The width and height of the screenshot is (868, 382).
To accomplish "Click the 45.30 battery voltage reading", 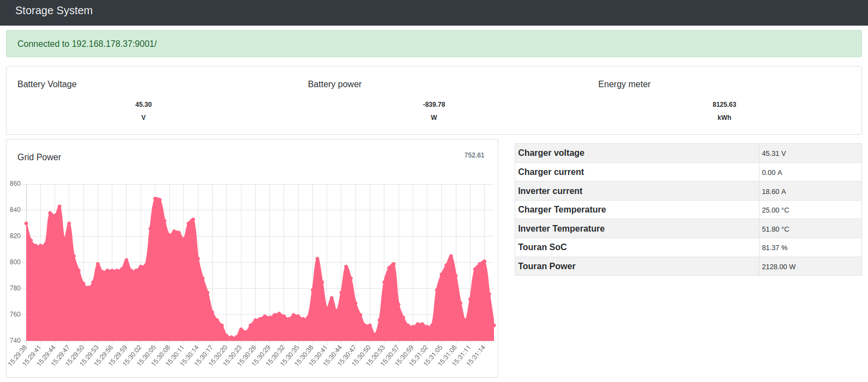I will click(143, 105).
